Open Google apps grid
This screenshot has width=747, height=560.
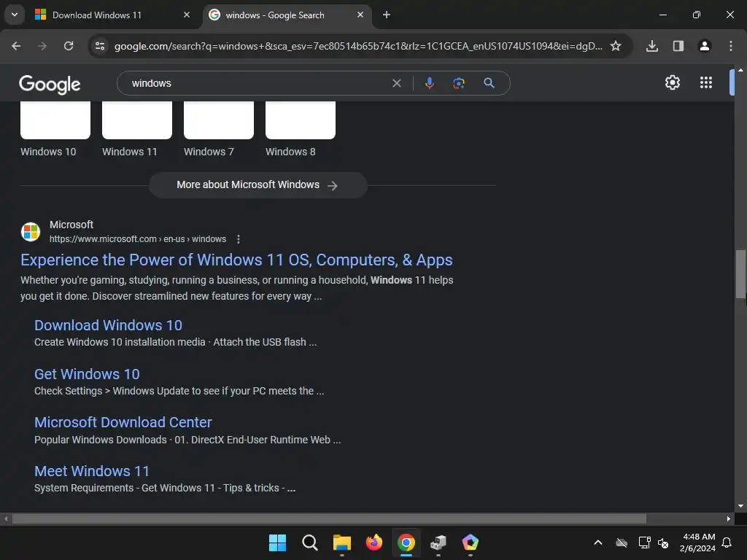click(x=705, y=82)
